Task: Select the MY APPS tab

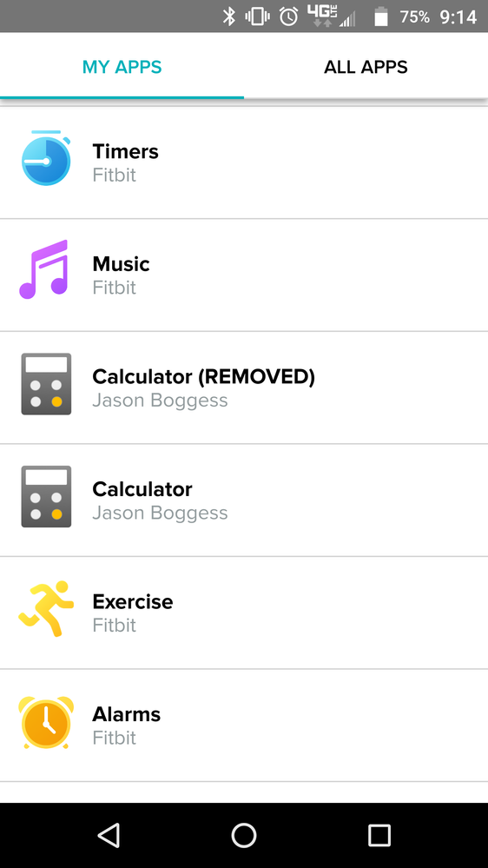Action: pos(122,67)
